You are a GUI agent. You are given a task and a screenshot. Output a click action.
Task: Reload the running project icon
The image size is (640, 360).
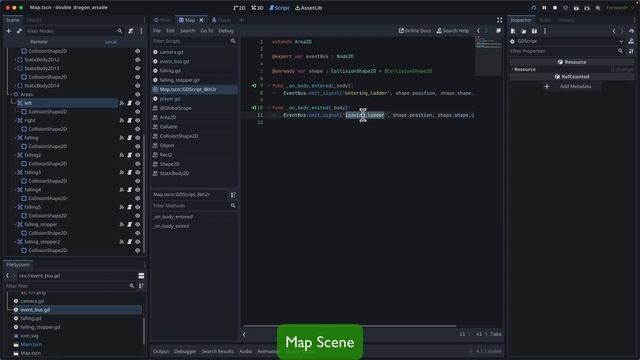533,8
